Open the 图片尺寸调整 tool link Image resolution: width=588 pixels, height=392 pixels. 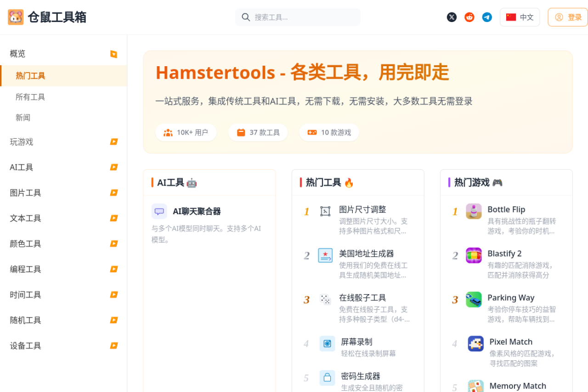pyautogui.click(x=362, y=210)
